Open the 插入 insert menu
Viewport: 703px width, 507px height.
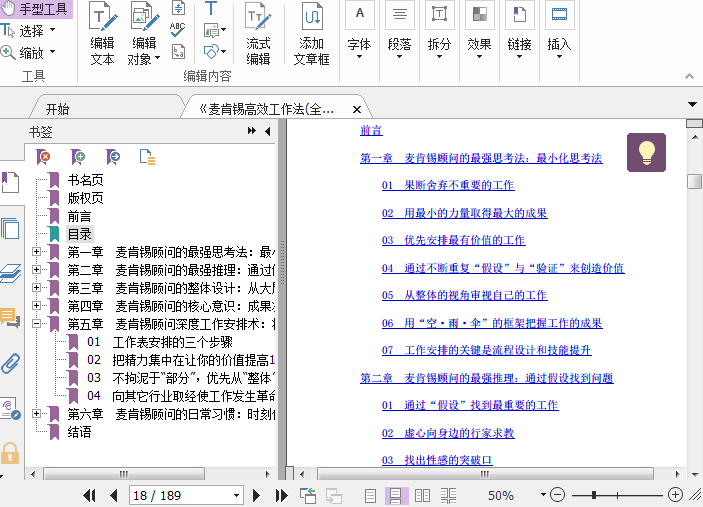(560, 31)
